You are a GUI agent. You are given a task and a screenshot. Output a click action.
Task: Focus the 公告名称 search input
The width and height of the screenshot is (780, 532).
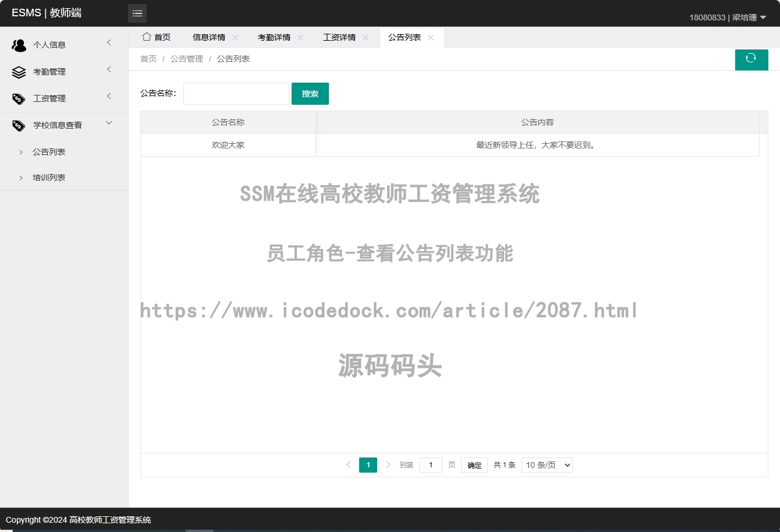tap(236, 94)
